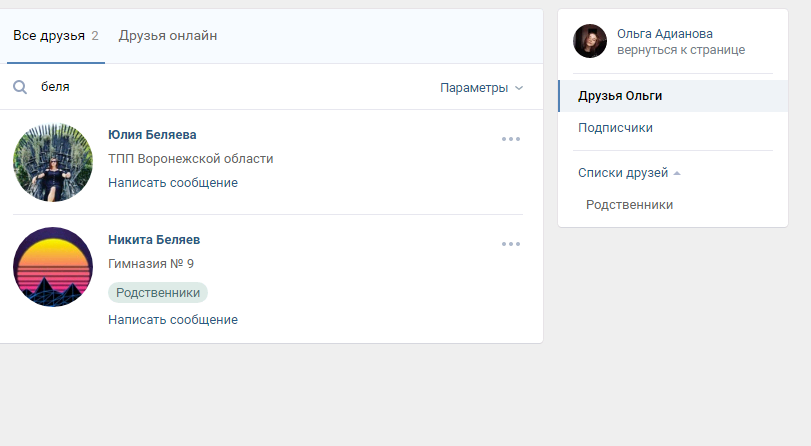Switch to Друзья онлайн tab

[168, 36]
